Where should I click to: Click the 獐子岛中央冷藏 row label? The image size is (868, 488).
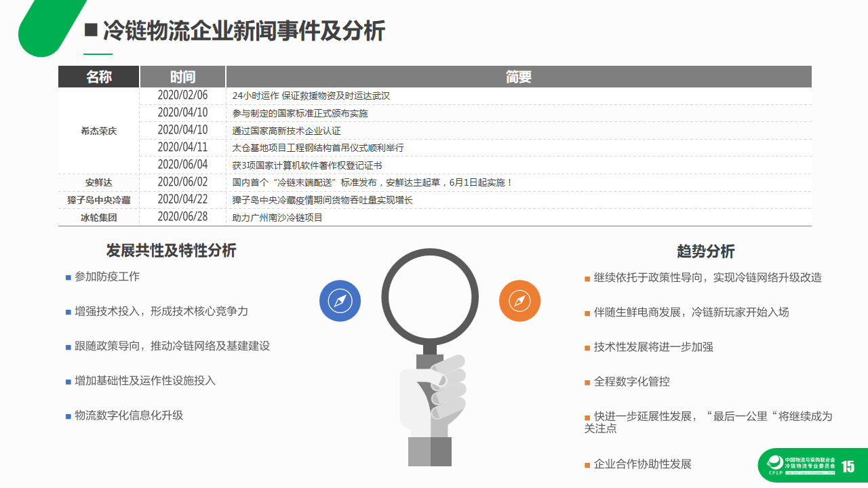[99, 200]
